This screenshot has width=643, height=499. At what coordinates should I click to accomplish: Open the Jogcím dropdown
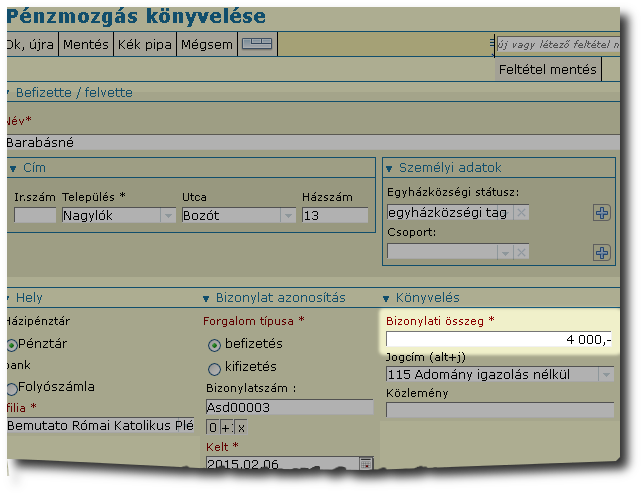click(x=606, y=374)
